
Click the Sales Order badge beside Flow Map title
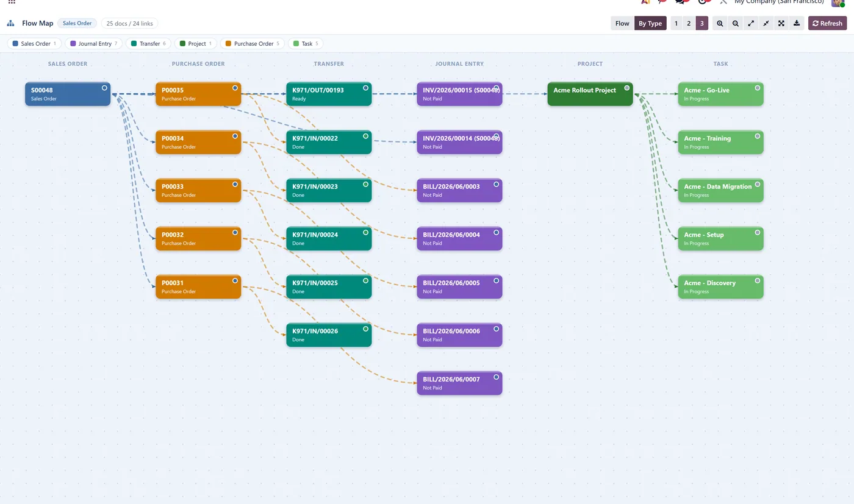click(77, 23)
